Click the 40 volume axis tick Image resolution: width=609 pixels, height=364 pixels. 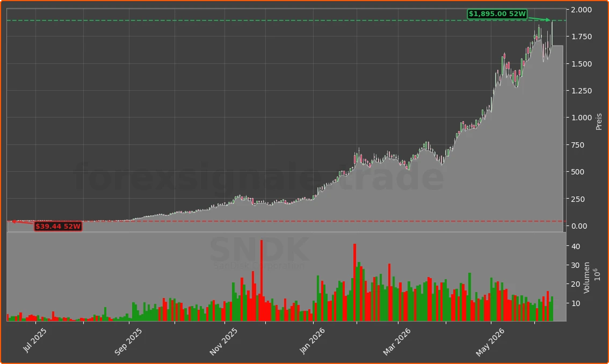(576, 246)
